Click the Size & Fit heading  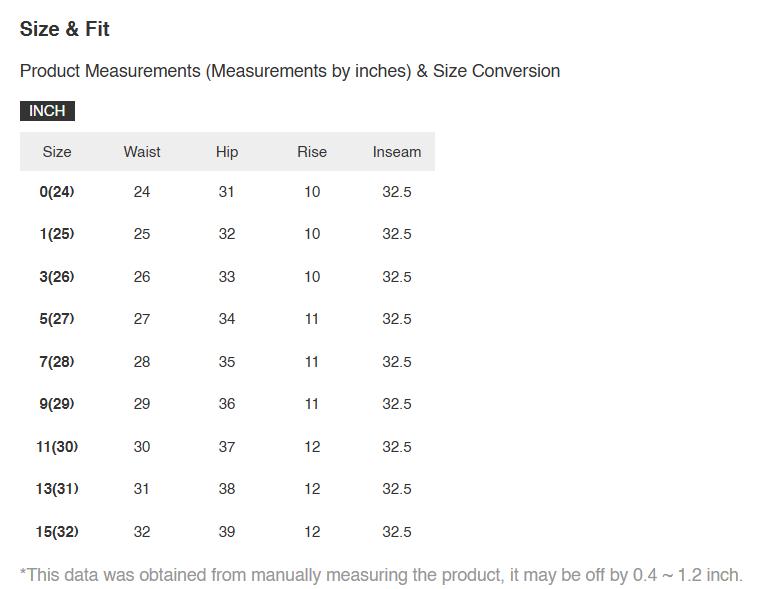(65, 30)
